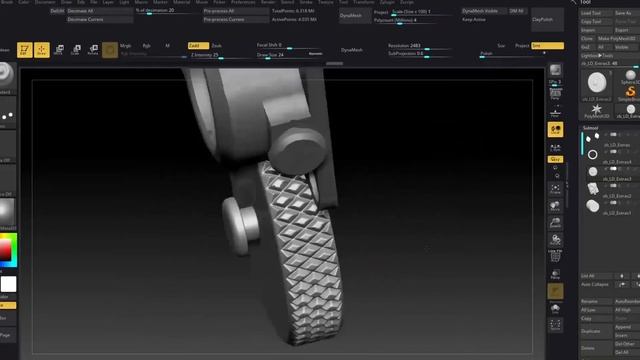The width and height of the screenshot is (640, 360).
Task: Click the ClayPolish button
Action: click(x=547, y=19)
